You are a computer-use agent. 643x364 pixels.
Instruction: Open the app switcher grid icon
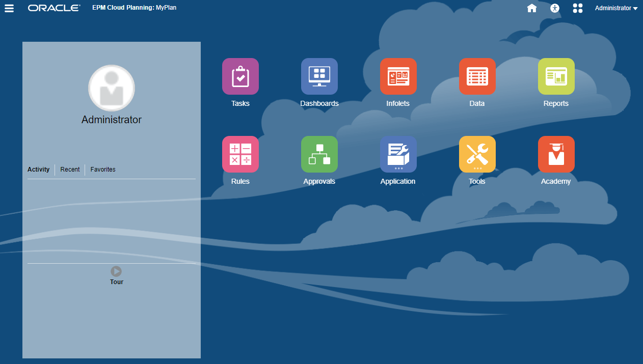click(577, 8)
